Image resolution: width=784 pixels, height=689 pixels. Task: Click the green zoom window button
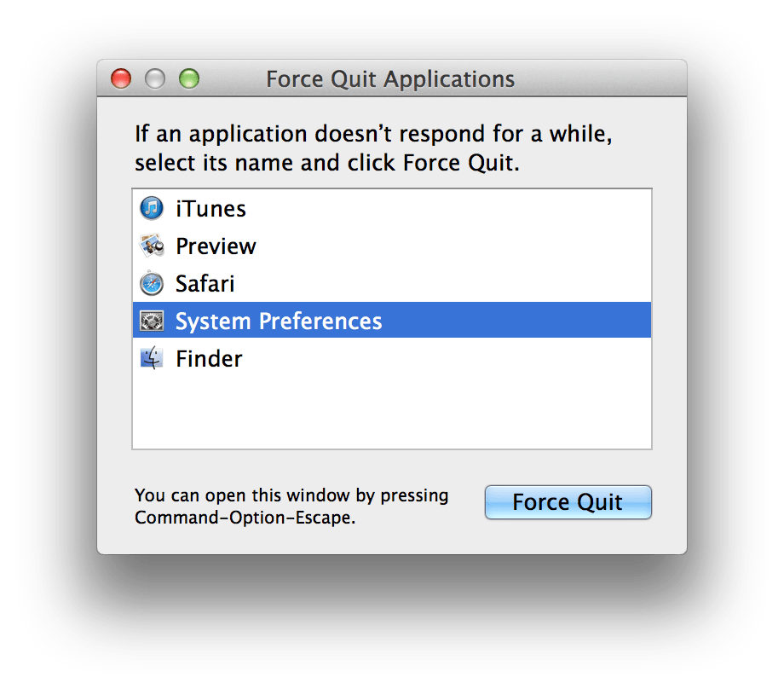coord(188,79)
